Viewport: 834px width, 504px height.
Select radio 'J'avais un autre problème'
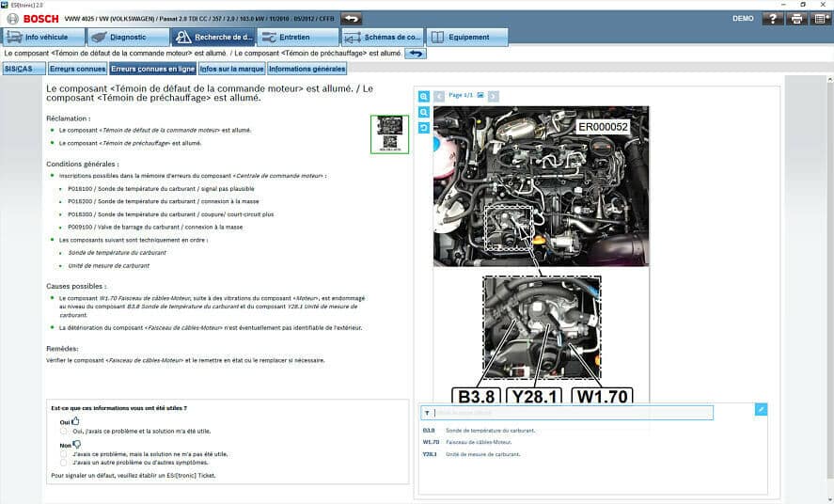(x=64, y=463)
